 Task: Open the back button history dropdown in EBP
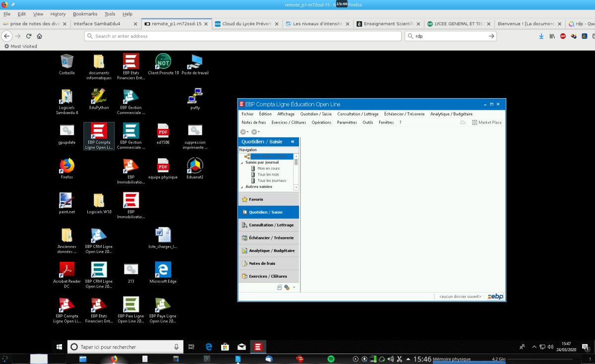point(248,132)
